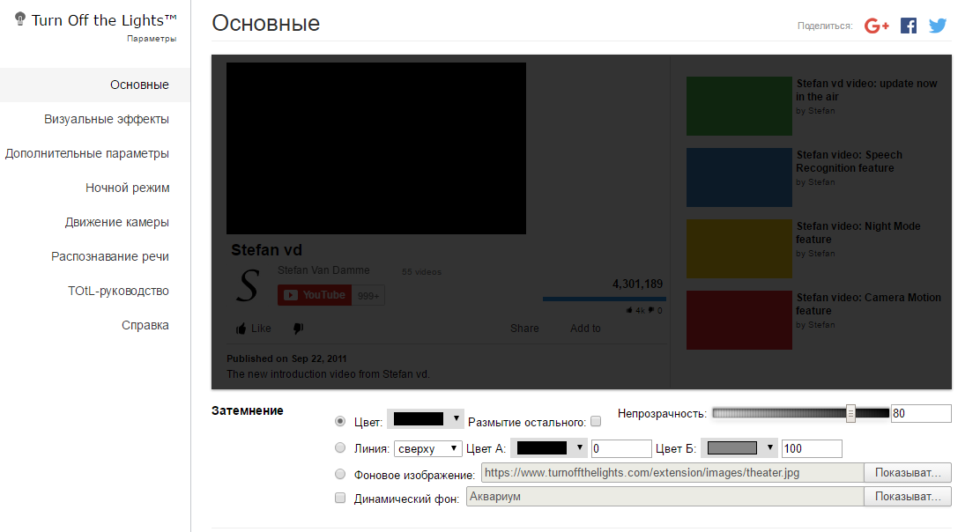Click the opacity value field showing 80

(921, 413)
